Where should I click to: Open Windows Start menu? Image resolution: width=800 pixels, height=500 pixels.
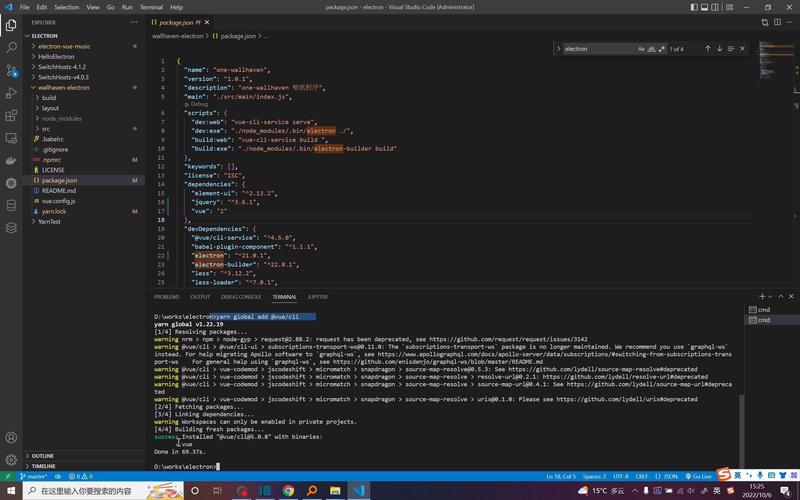pyautogui.click(x=11, y=490)
